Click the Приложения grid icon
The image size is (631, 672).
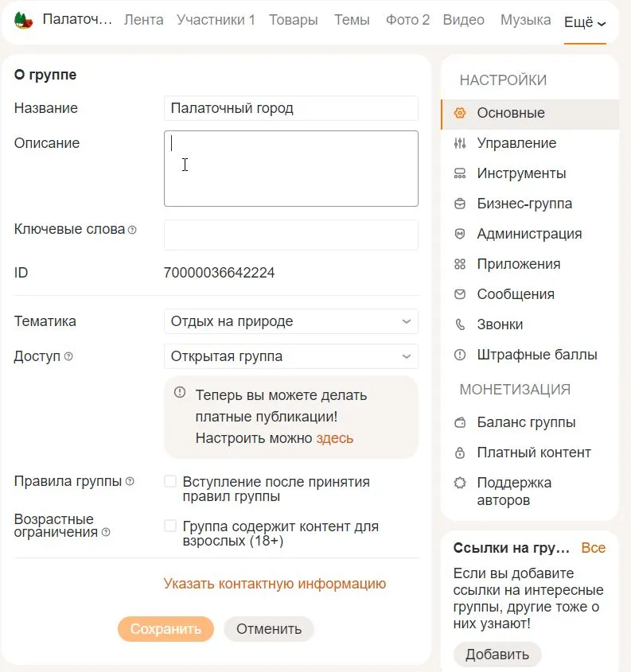pos(459,264)
